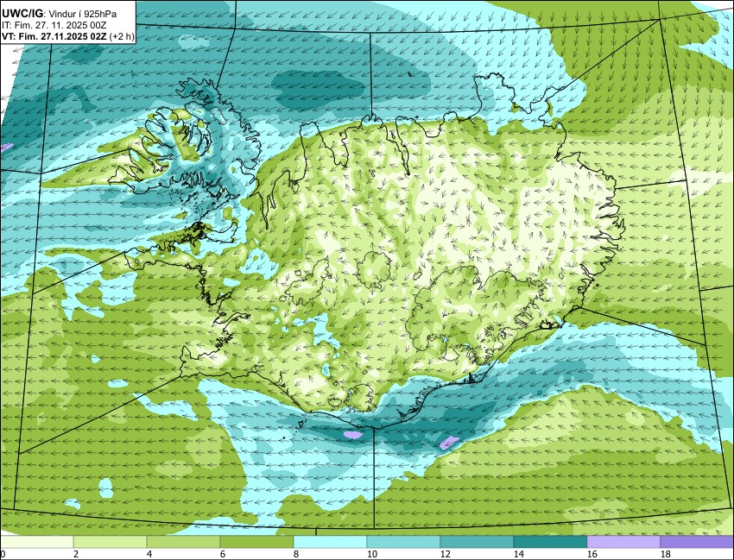Image resolution: width=734 pixels, height=560 pixels.
Task: Pick the 12–14 teal legend swatch
Action: click(477, 542)
